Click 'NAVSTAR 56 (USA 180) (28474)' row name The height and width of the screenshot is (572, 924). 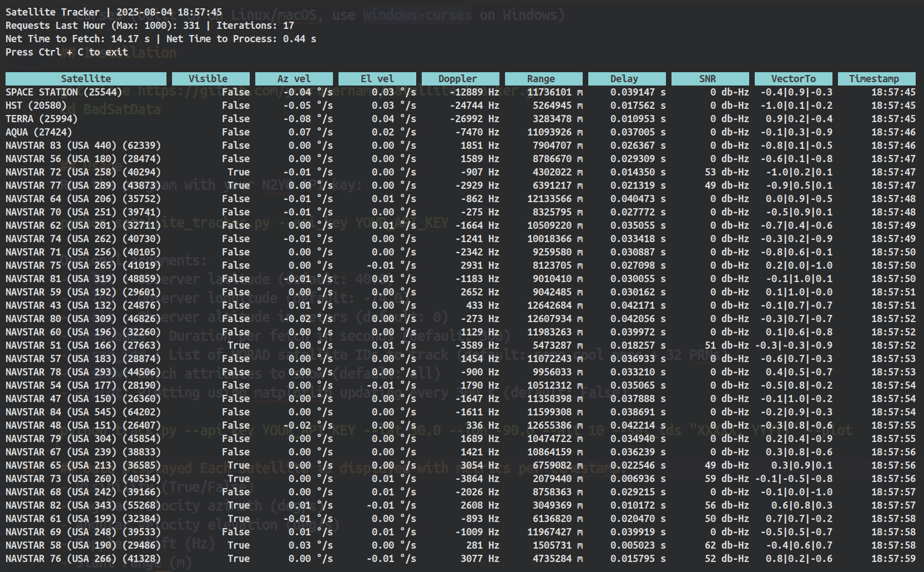83,159
